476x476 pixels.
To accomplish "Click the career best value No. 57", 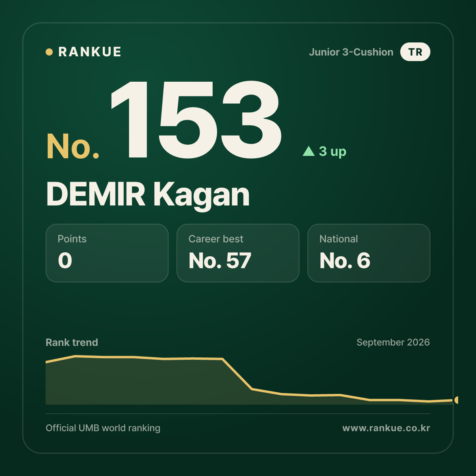I will (220, 261).
